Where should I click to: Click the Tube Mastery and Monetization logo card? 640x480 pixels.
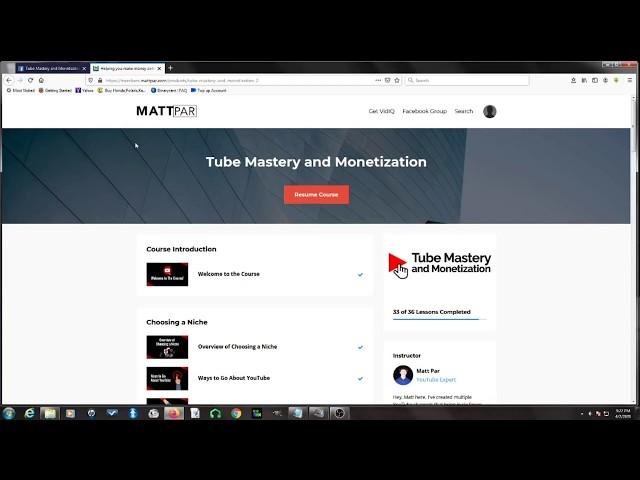[x=440, y=264]
